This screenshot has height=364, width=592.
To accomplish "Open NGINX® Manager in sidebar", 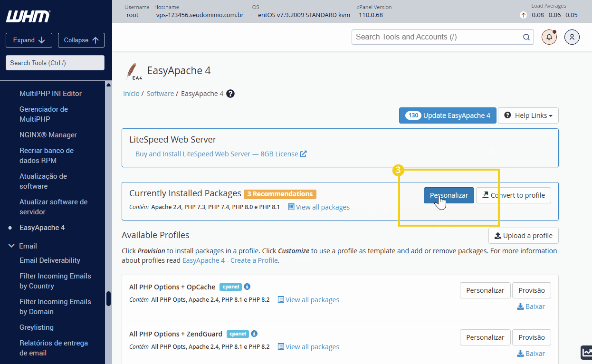I will coord(48,135).
